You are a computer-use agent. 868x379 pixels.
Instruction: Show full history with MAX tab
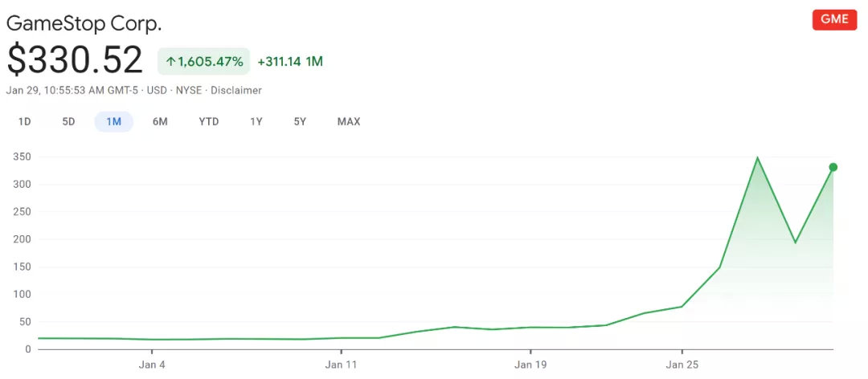coord(349,122)
